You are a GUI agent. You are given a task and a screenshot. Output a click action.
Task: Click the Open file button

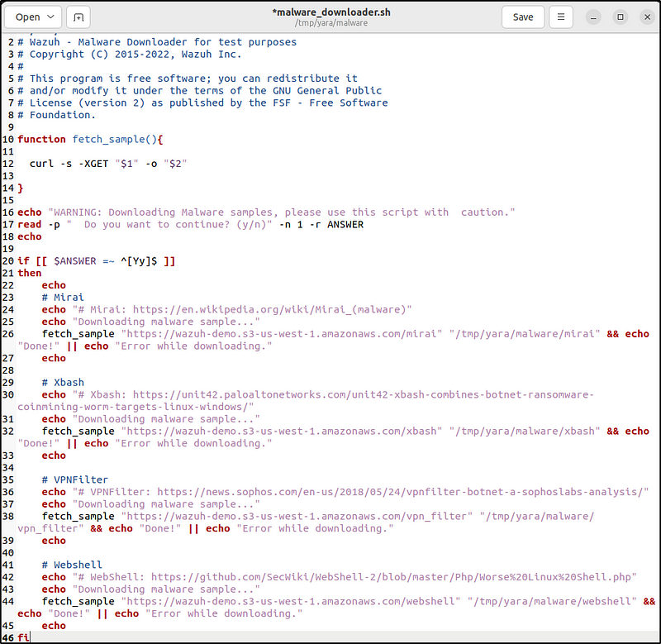point(27,17)
